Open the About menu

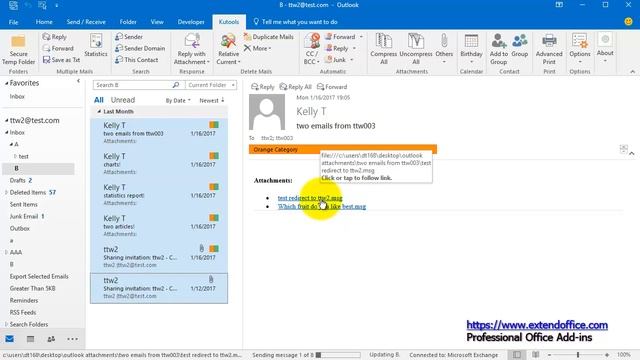click(605, 48)
